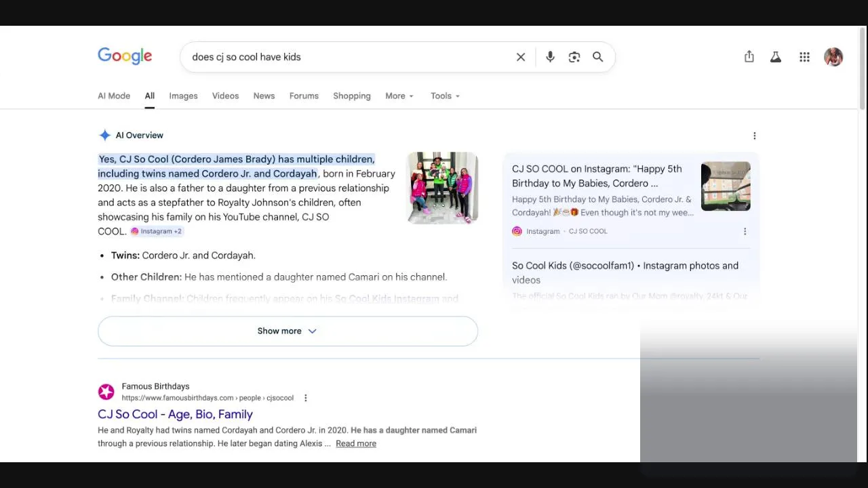The image size is (868, 488).
Task: Click the AI Overview sparkle icon
Action: click(x=104, y=136)
